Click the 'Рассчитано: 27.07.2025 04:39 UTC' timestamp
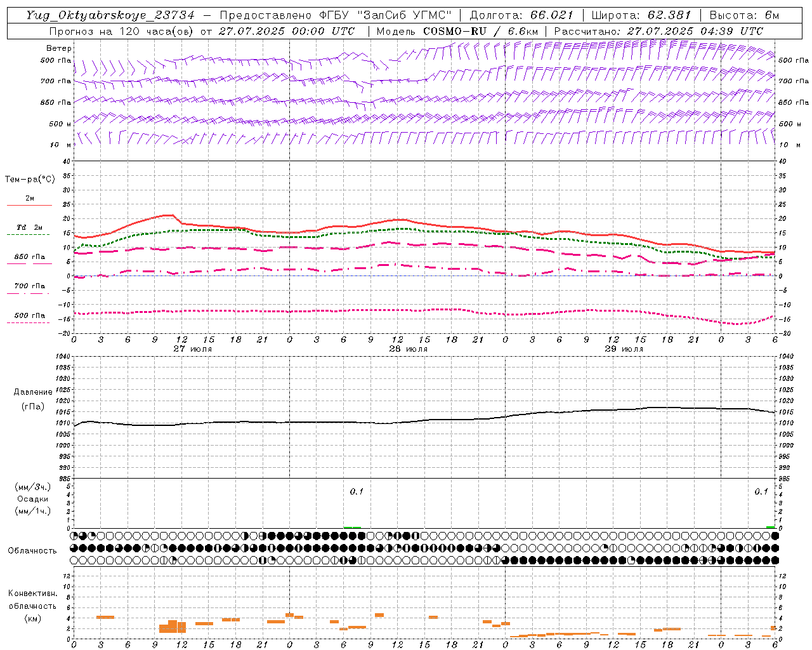The height and width of the screenshot is (650, 812). pyautogui.click(x=658, y=31)
